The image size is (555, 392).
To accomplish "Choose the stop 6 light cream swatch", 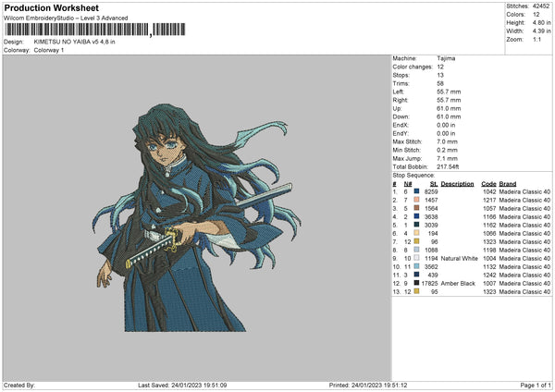I will click(x=416, y=233).
